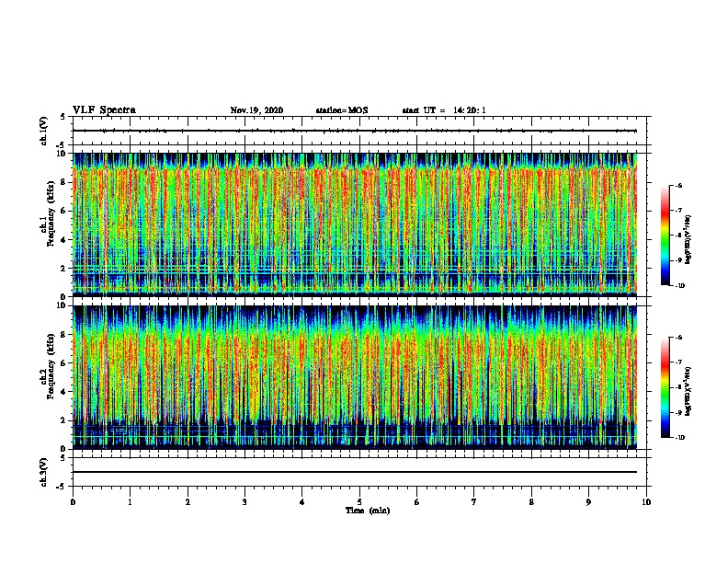Click the "station=MOS" header label
Viewport: 728px width, 563px height.
click(x=342, y=110)
